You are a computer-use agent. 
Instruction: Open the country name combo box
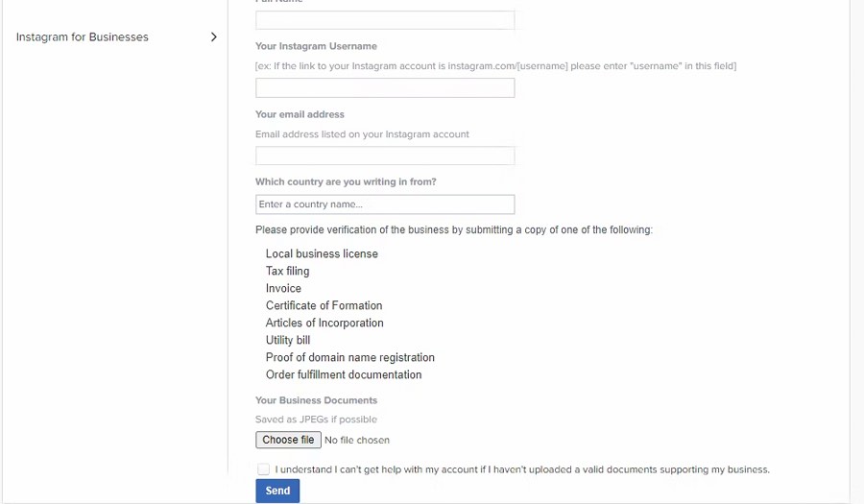[x=385, y=204]
